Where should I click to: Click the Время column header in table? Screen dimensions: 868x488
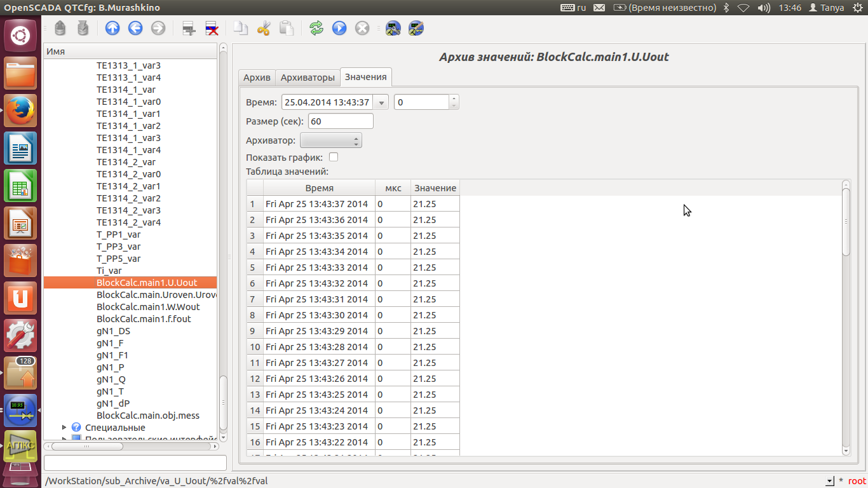[x=319, y=188]
